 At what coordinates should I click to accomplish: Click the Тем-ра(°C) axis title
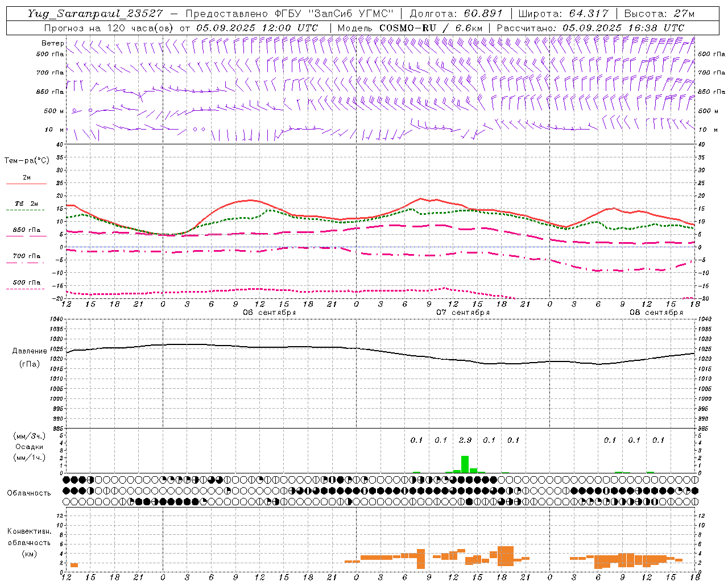(26, 161)
